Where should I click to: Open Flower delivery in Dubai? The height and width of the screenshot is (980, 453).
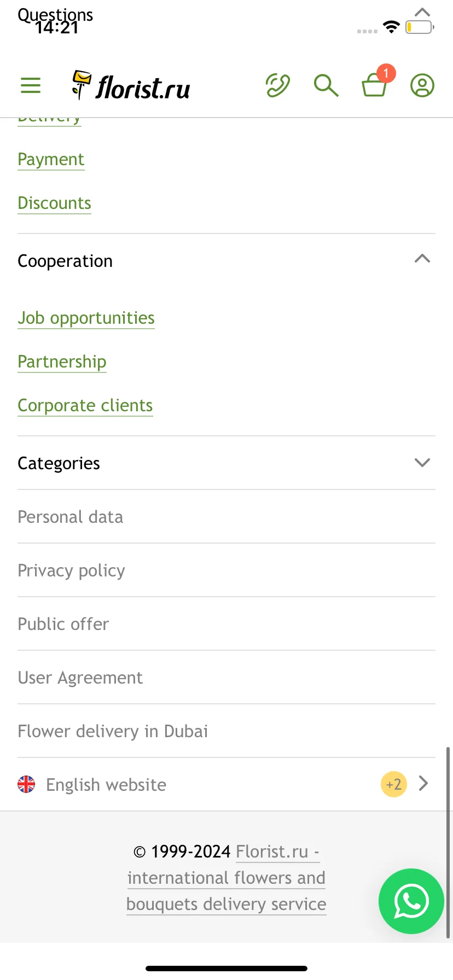pyautogui.click(x=226, y=731)
